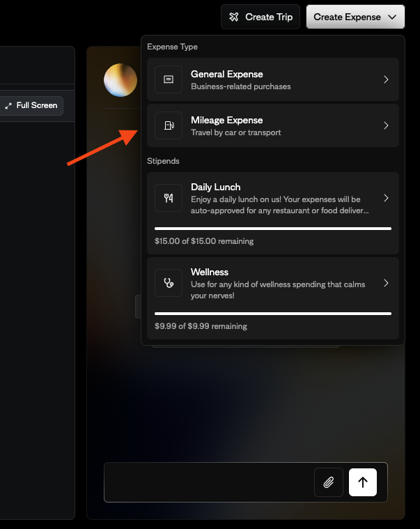This screenshot has height=529, width=420.
Task: Expand General Expense chevron arrow
Action: [x=387, y=79]
